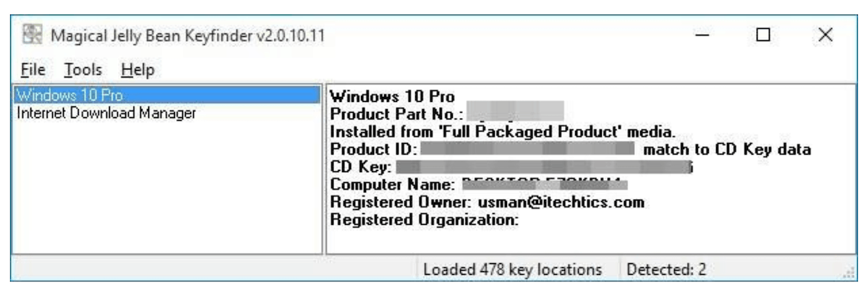Select Windows 10 Pro in the list
Image resolution: width=868 pixels, height=295 pixels.
[167, 95]
